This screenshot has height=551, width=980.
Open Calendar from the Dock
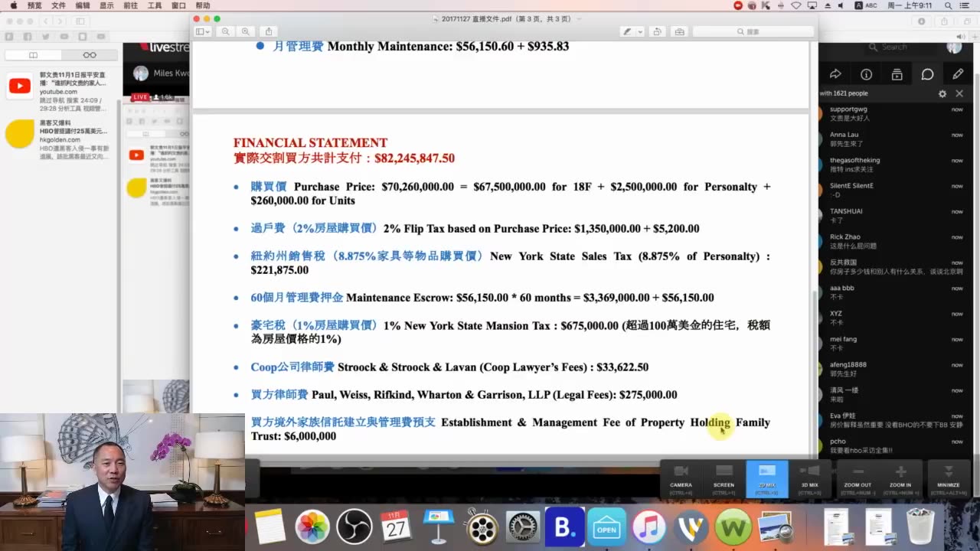click(397, 527)
